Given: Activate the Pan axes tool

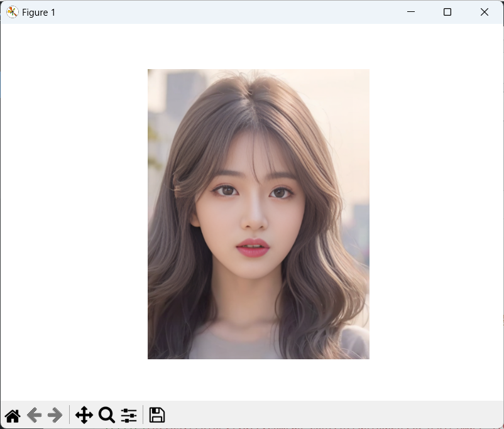Looking at the screenshot, I should click(x=84, y=415).
